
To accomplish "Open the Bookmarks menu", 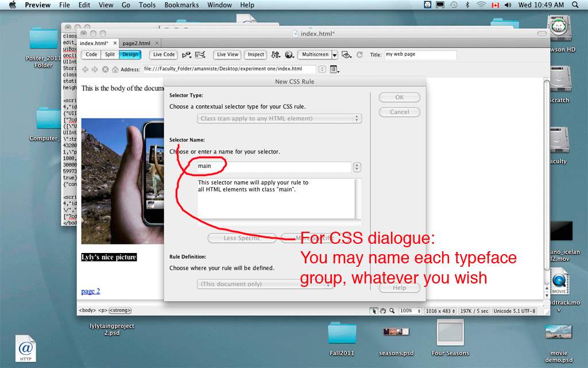I will pyautogui.click(x=181, y=5).
